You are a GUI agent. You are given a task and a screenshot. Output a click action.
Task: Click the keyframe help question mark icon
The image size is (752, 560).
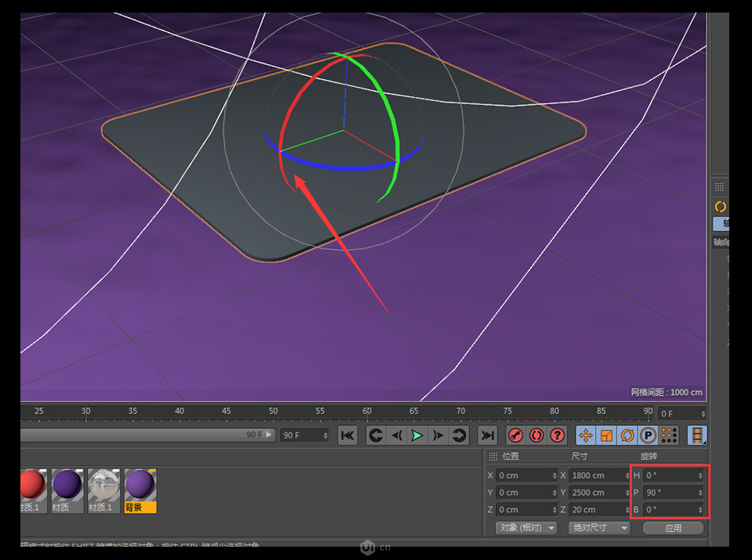pyautogui.click(x=558, y=435)
